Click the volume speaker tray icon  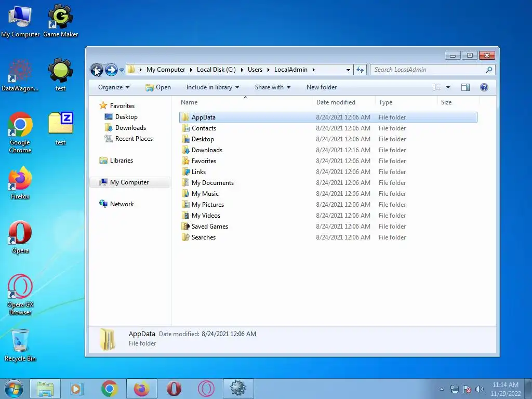click(x=480, y=389)
